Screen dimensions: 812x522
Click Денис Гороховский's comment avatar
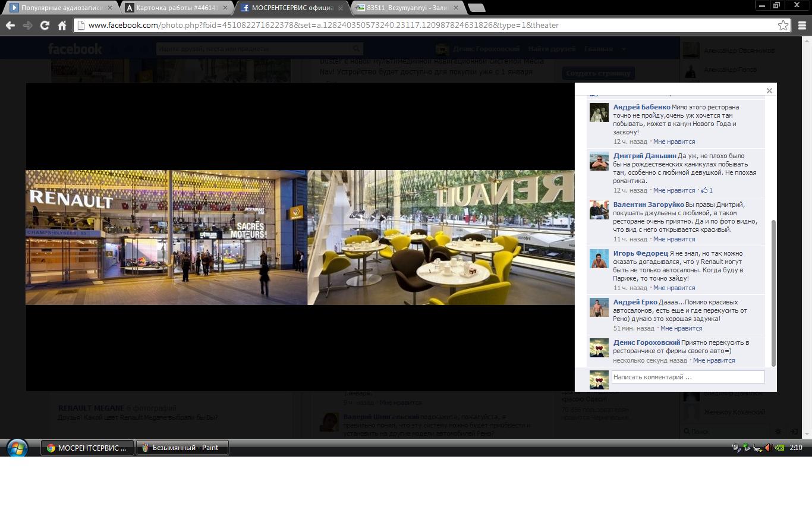(599, 348)
